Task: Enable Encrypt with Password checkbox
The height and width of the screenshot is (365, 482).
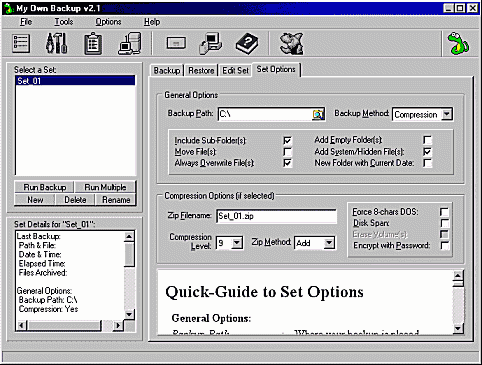Action: (444, 246)
